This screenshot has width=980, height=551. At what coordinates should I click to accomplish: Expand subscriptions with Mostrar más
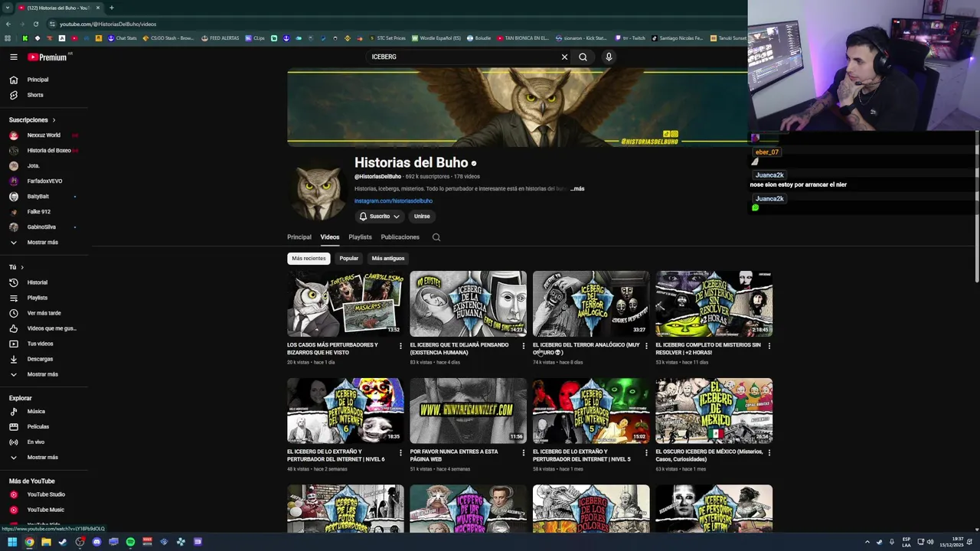42,243
